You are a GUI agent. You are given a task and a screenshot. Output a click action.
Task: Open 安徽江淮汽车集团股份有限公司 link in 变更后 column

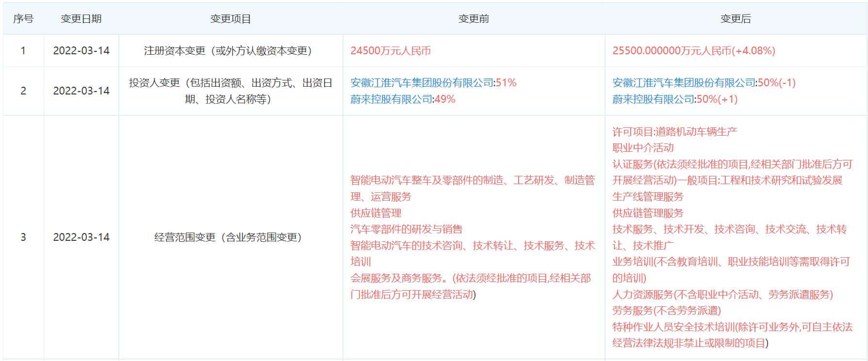(x=684, y=83)
